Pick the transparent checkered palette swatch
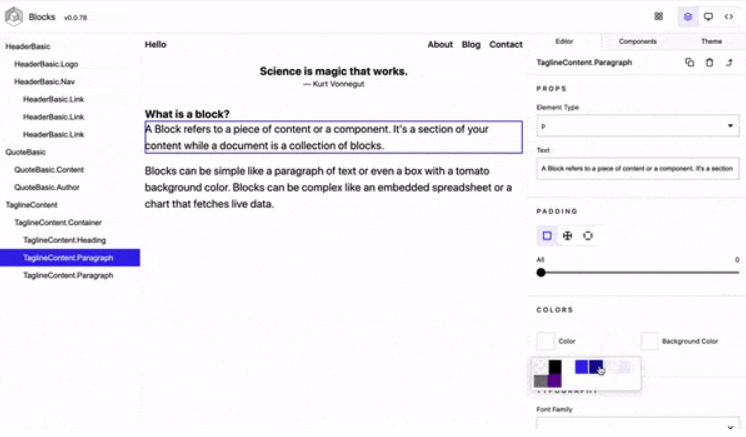 [541, 367]
